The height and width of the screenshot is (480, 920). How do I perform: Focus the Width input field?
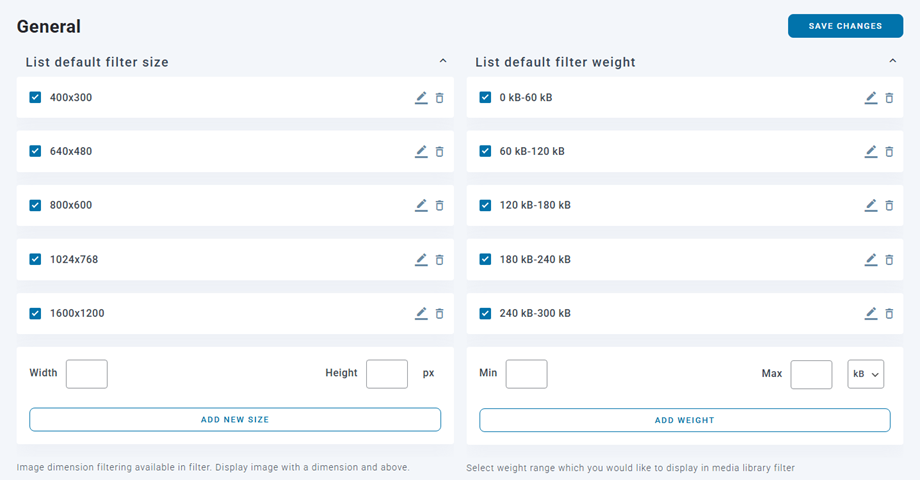click(87, 374)
